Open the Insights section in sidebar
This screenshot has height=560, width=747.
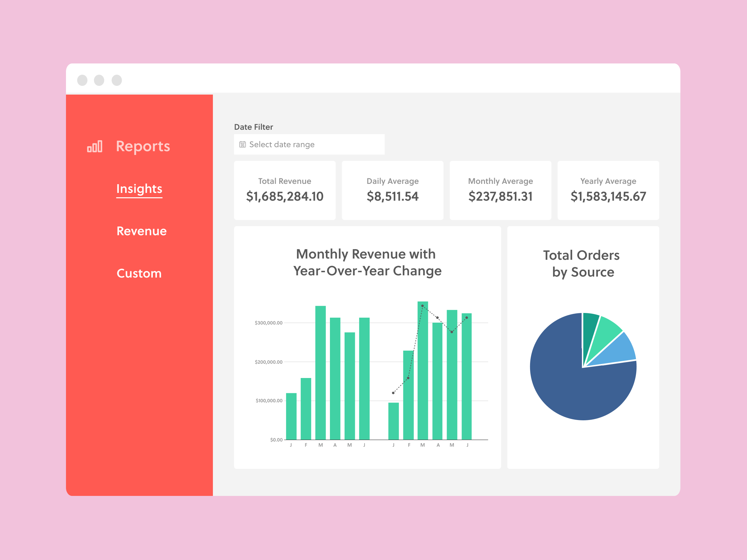[x=139, y=189]
